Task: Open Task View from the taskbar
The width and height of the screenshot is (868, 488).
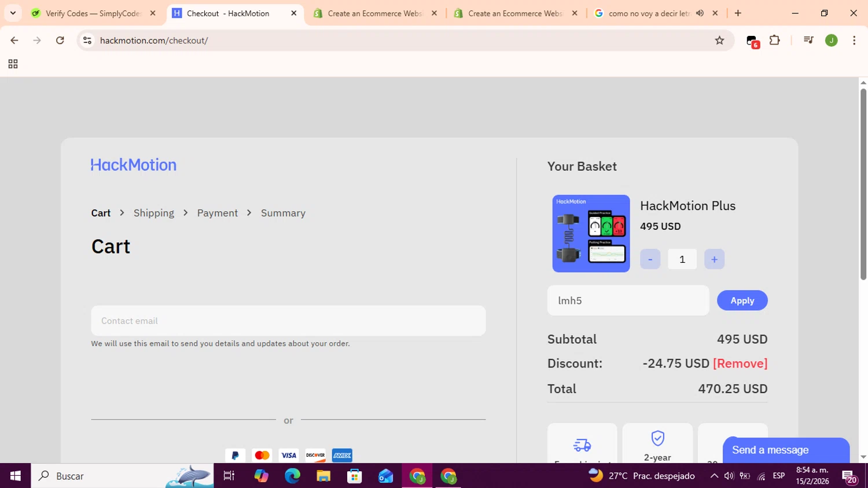Action: tap(229, 476)
